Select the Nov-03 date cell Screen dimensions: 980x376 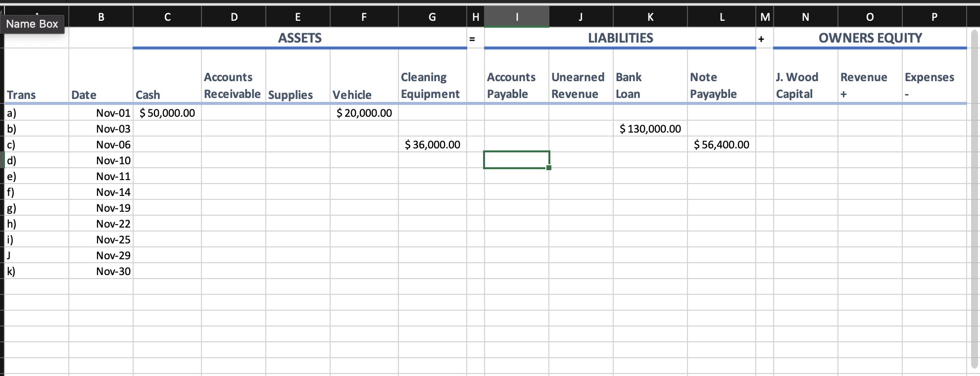[x=101, y=129]
